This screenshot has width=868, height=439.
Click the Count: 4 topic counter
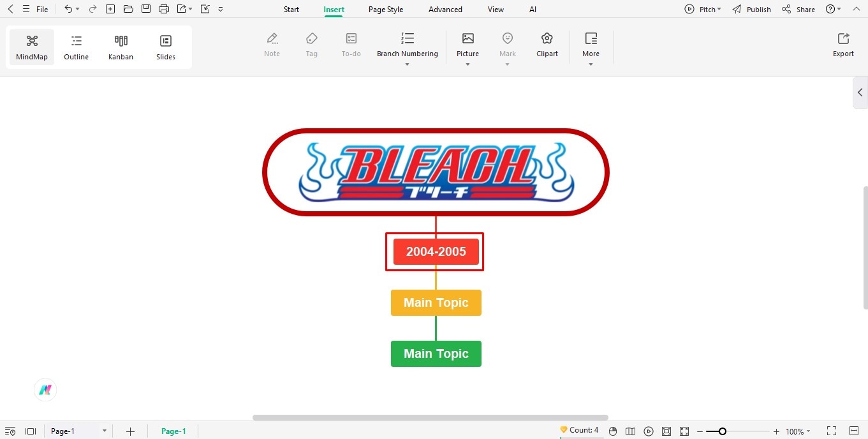pos(579,430)
